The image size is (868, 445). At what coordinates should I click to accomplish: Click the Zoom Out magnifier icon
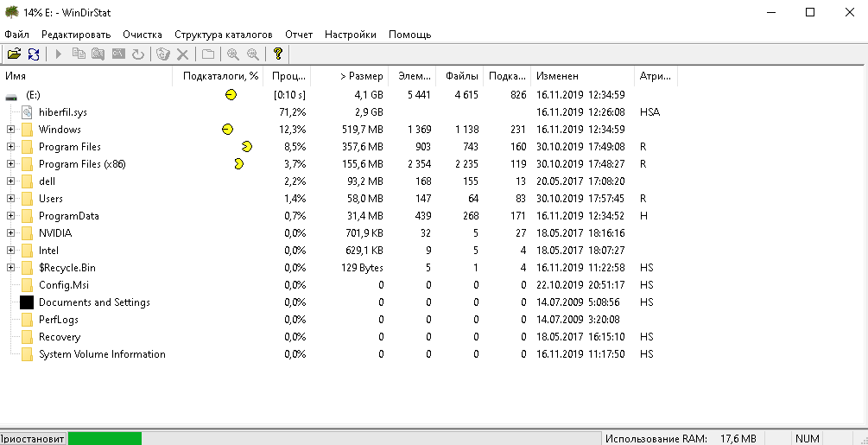[x=253, y=54]
